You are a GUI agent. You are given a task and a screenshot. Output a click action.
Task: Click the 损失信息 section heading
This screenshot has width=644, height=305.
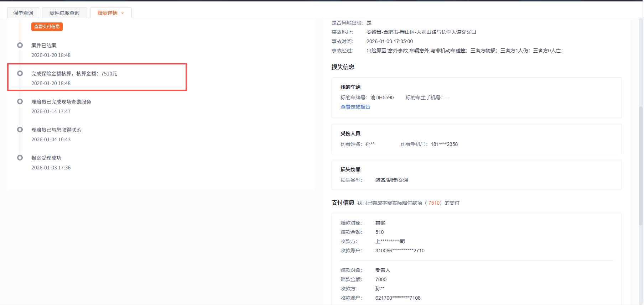pos(343,67)
